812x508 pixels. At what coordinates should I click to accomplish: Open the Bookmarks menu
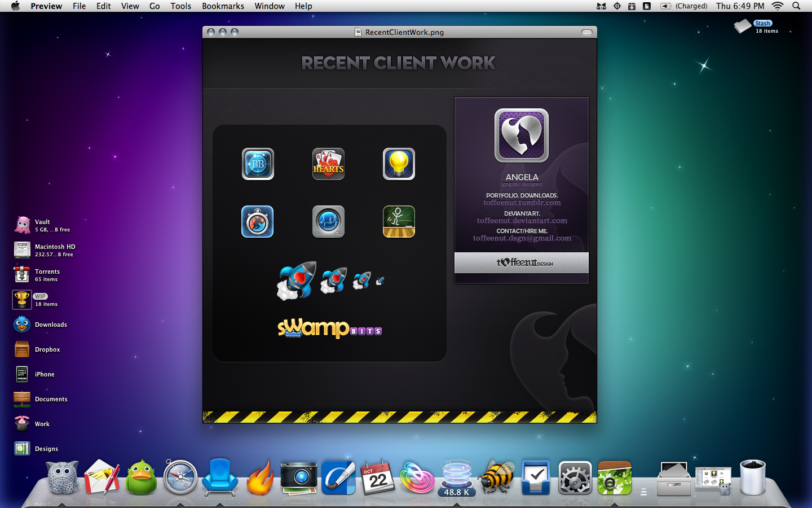pyautogui.click(x=223, y=6)
